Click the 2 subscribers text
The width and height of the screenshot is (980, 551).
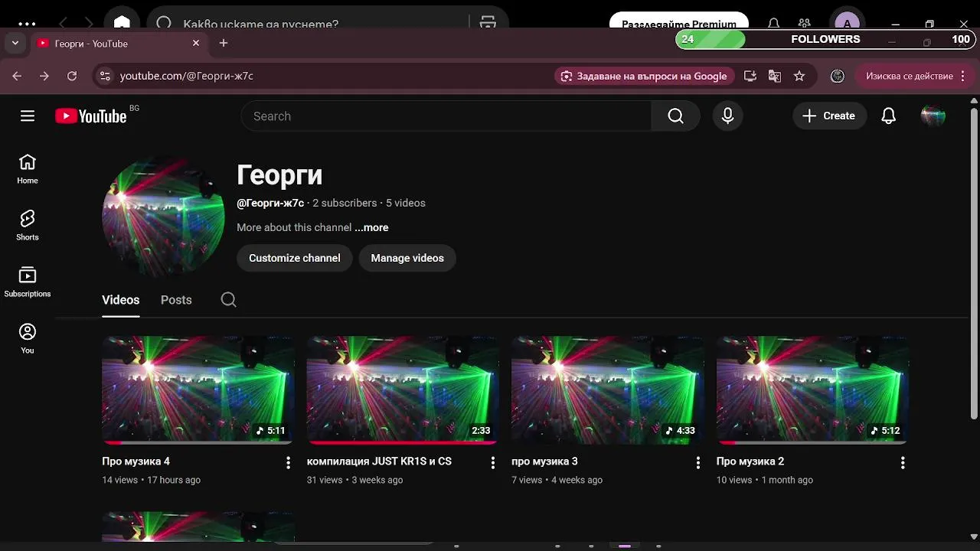[345, 203]
